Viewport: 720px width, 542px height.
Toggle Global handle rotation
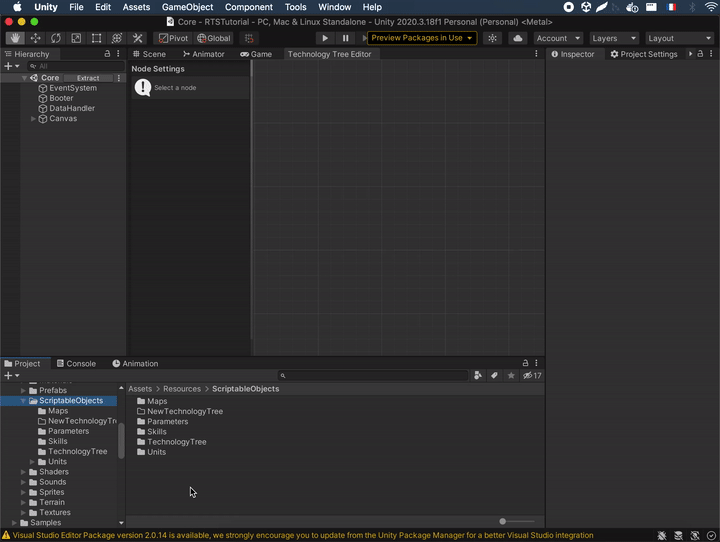click(214, 38)
